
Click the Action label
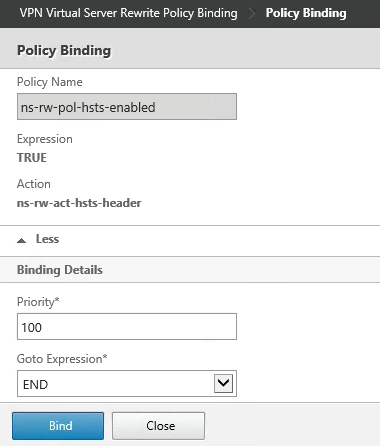34,184
